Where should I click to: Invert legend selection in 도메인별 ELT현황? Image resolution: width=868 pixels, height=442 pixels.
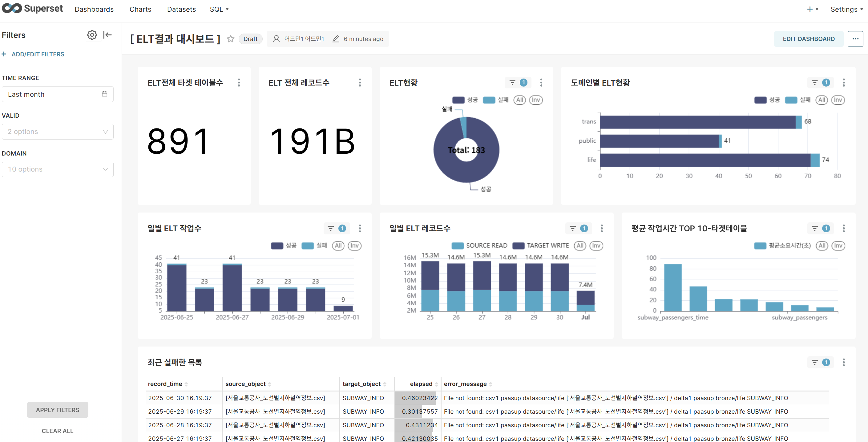pyautogui.click(x=838, y=100)
